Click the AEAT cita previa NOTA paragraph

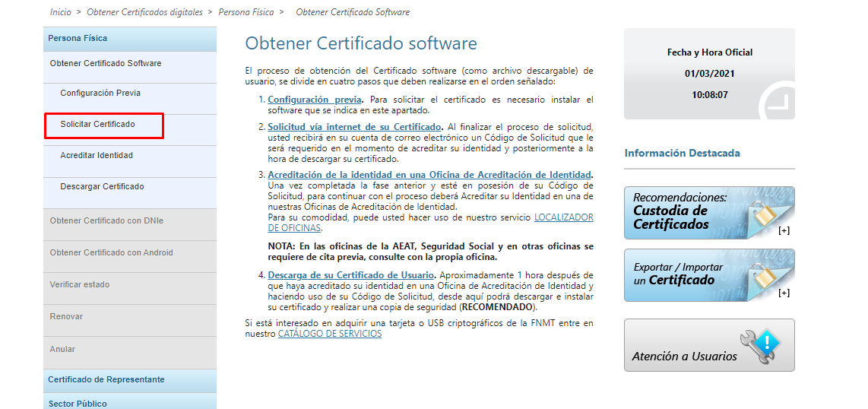(x=431, y=252)
